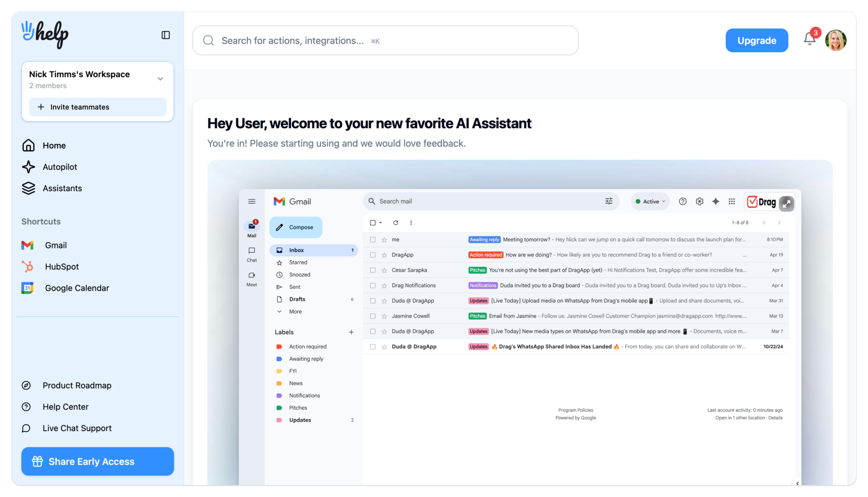Open the user profile avatar
868x497 pixels.
[x=835, y=40]
